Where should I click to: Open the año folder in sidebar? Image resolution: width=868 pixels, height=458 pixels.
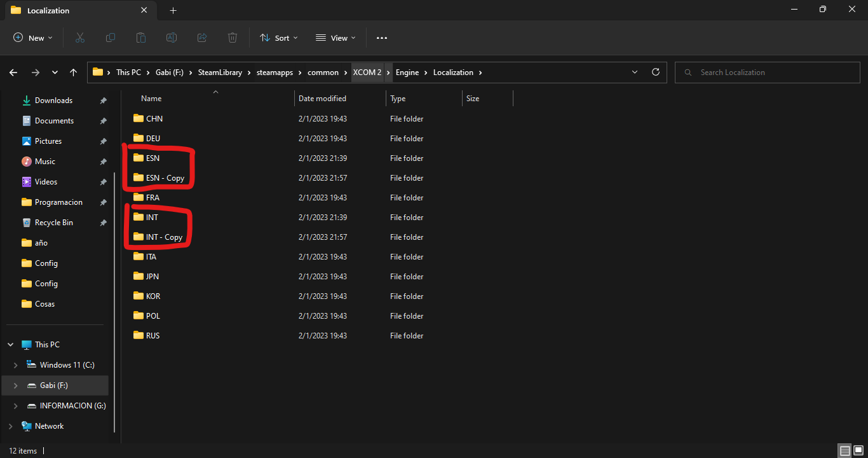(41, 243)
